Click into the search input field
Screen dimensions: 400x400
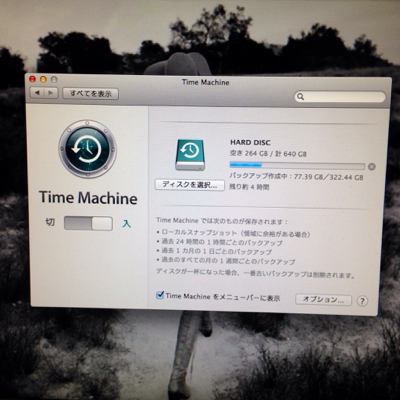pos(340,97)
